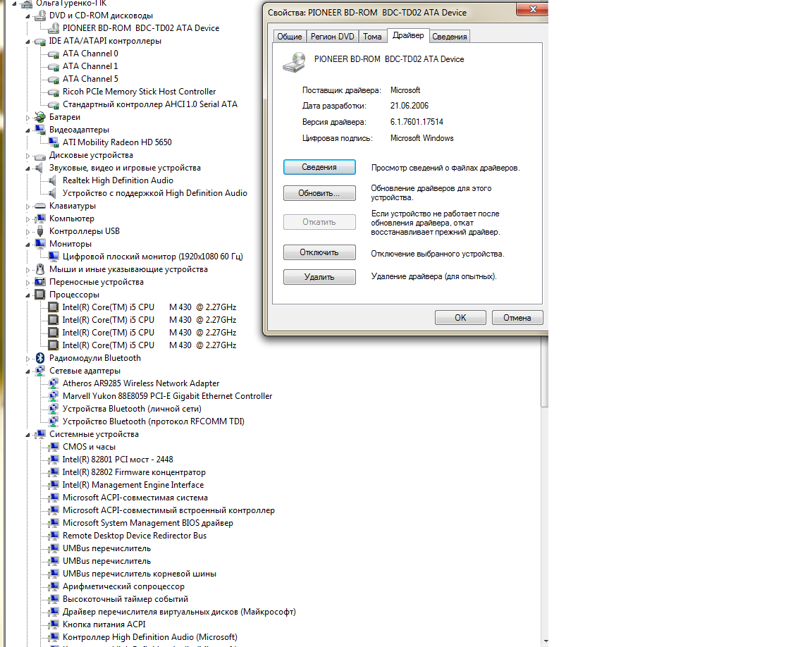Select Высокоточный таймер событий row
Image resolution: width=812 pixels, height=647 pixels.
(x=125, y=599)
